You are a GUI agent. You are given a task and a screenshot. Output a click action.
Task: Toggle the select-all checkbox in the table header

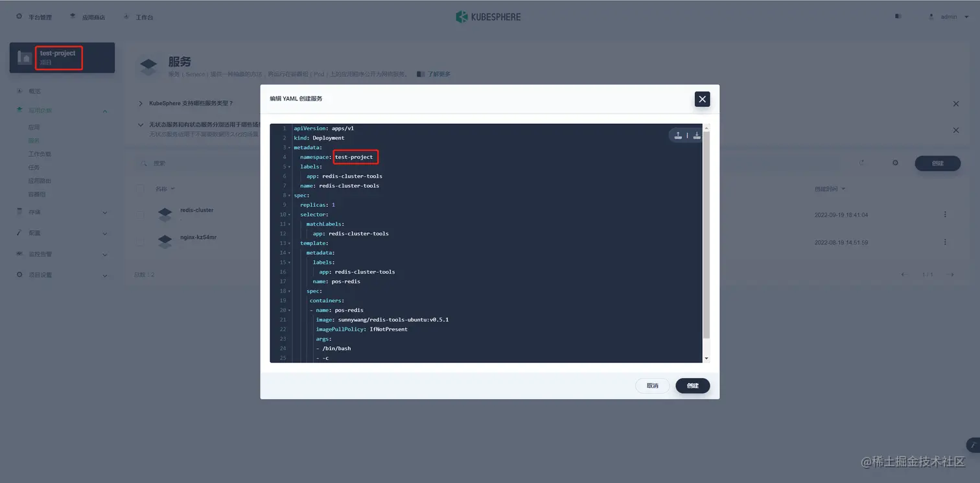click(140, 189)
